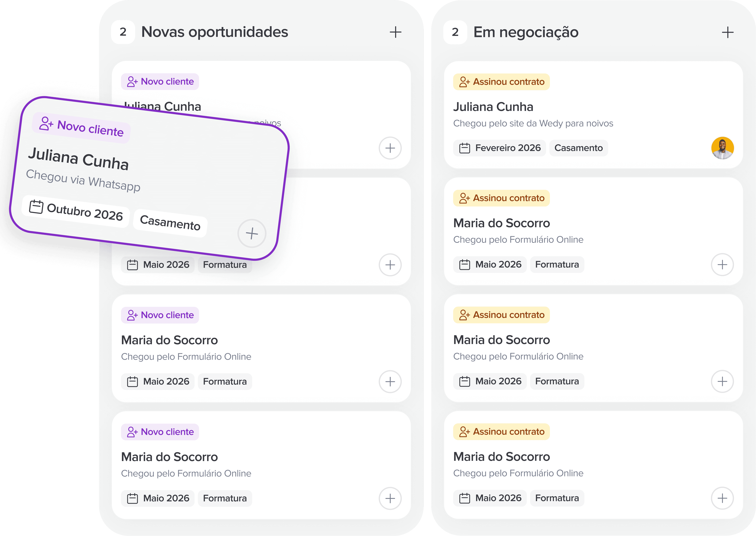Screen dimensions: 756x536
Task: Click plus on last Novas oportunidades Maria card
Action: [x=390, y=498]
